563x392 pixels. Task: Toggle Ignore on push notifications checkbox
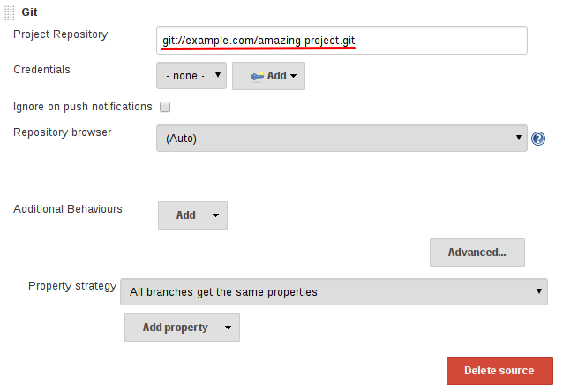pyautogui.click(x=164, y=107)
